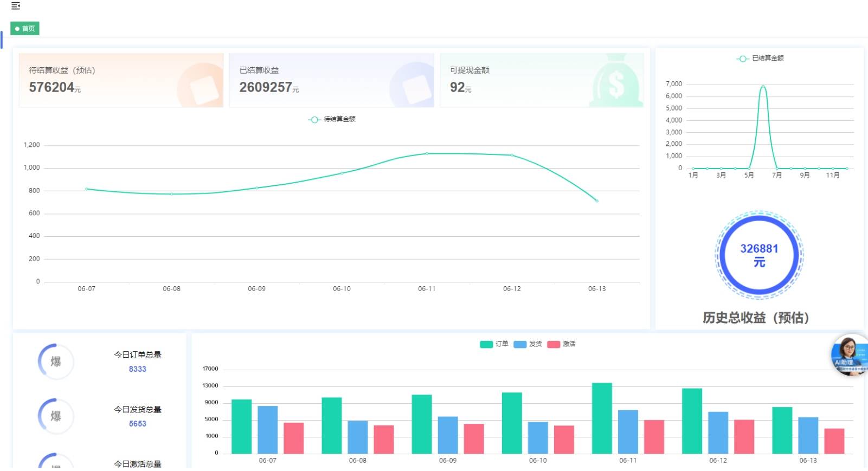The width and height of the screenshot is (868, 471).
Task: Click the blue 发货 bar for 06-09
Action: 448,435
